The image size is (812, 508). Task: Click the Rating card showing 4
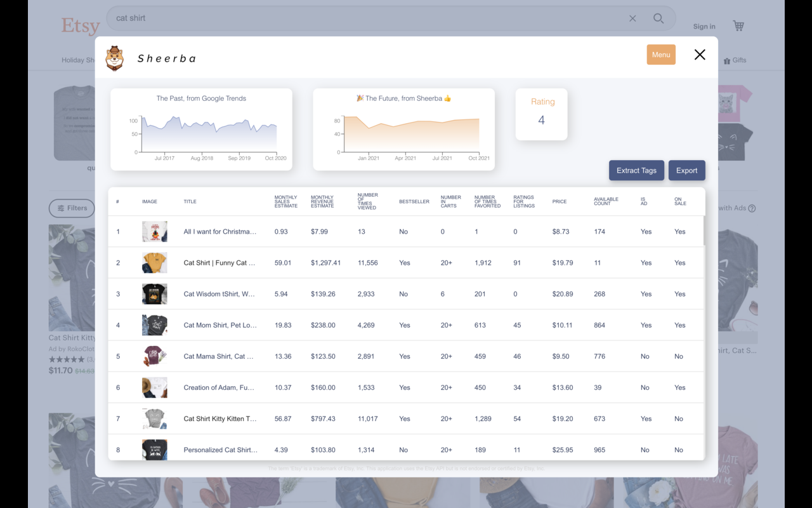[541, 114]
